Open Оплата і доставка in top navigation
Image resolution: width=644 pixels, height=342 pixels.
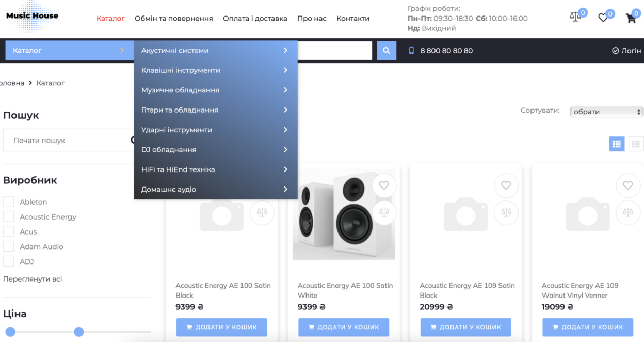pyautogui.click(x=255, y=19)
